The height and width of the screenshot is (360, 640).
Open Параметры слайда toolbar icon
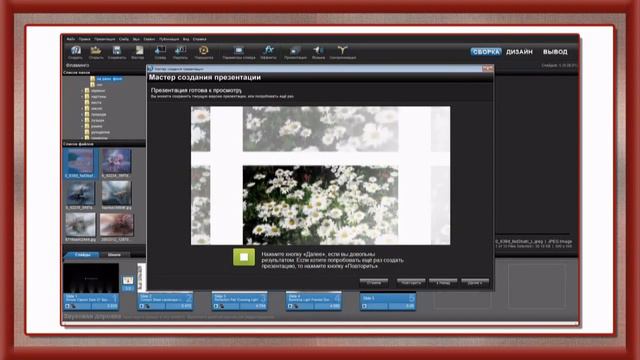239,52
